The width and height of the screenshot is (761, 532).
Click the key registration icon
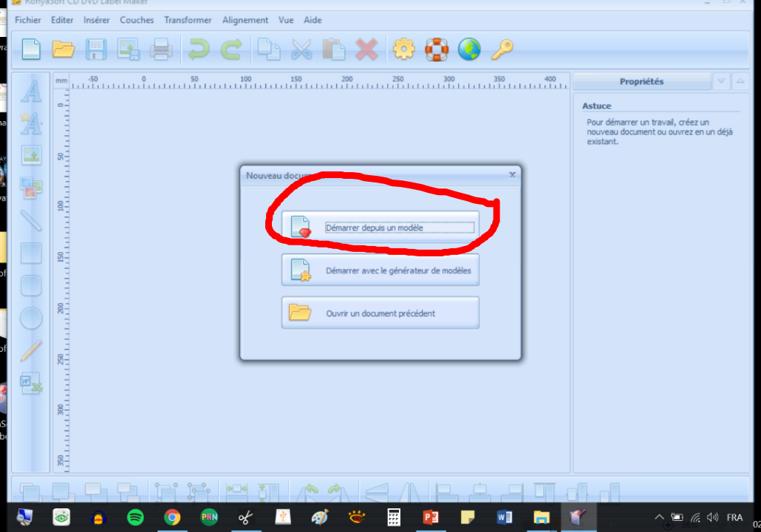(x=502, y=50)
